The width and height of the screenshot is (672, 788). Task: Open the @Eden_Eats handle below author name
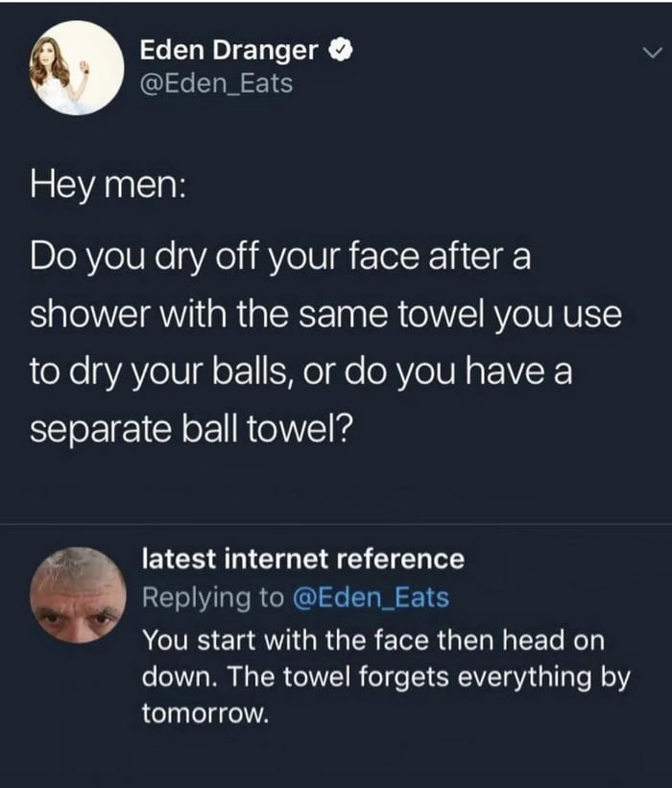tap(216, 84)
